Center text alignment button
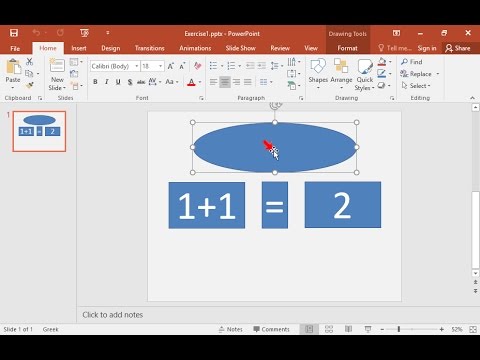 coord(225,82)
